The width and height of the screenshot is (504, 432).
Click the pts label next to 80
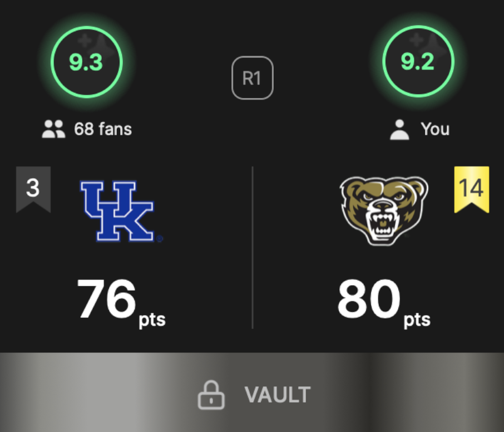(417, 320)
